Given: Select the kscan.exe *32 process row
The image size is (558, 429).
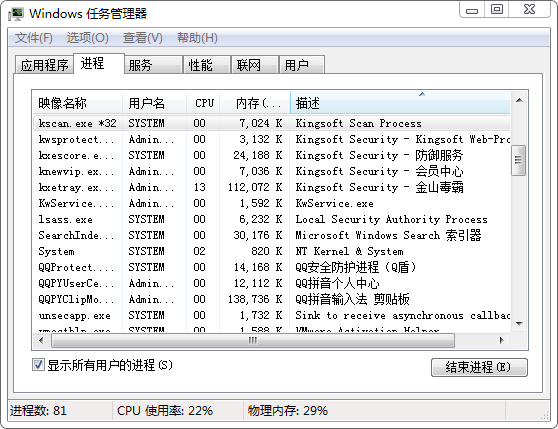Looking at the screenshot, I should (272, 123).
